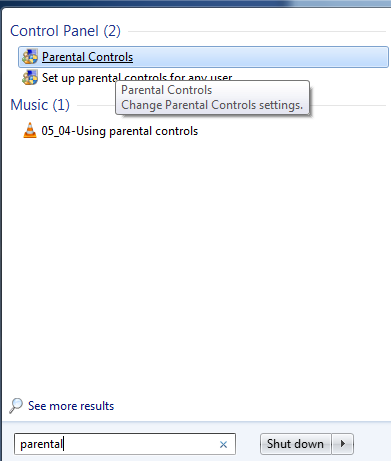391x461 pixels.
Task: Click divider line right of the tooltip
Action: (348, 105)
